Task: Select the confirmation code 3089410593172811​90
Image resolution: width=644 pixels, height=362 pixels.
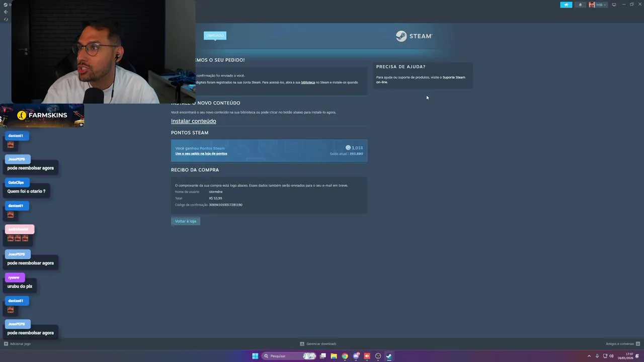Action: point(225,205)
